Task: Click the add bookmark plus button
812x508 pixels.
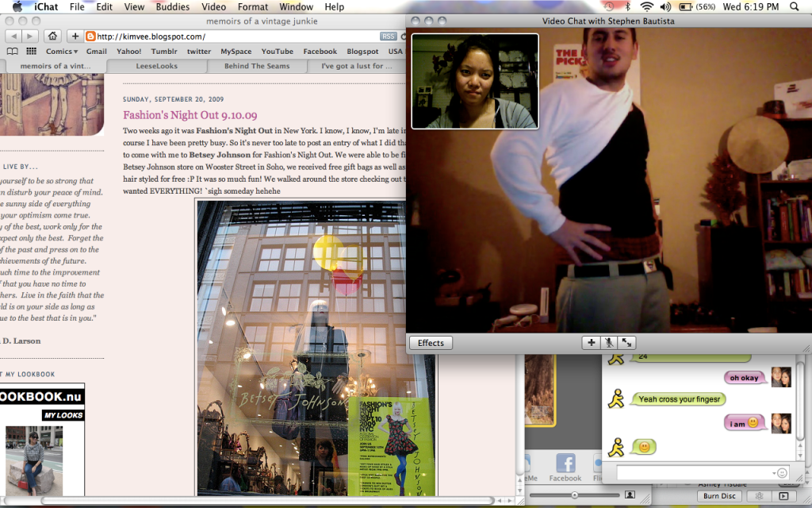Action: click(x=74, y=37)
